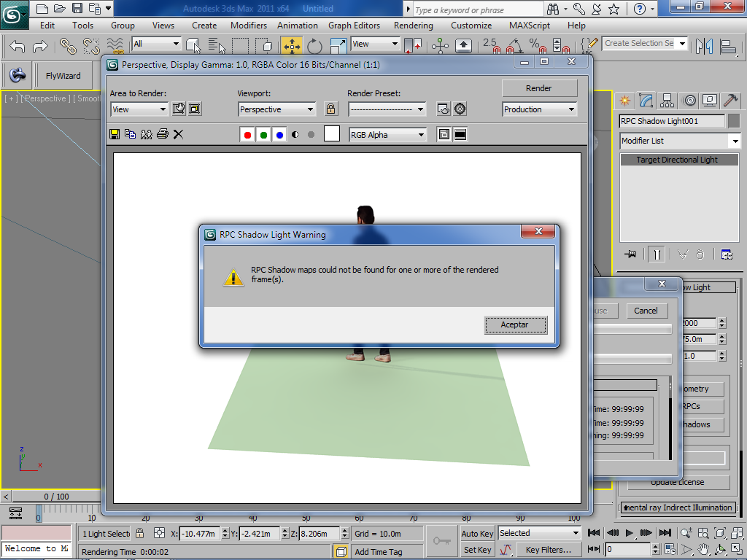Open the MAXScript menu

(530, 26)
